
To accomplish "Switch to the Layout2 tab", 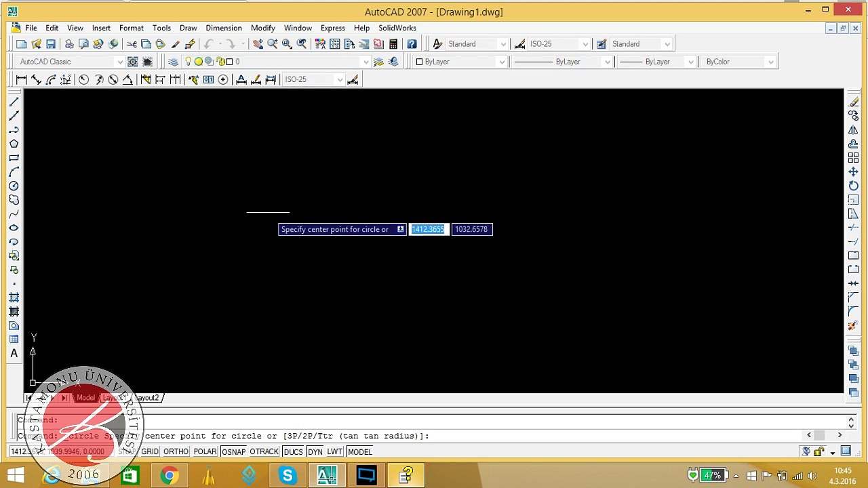I will pyautogui.click(x=148, y=398).
